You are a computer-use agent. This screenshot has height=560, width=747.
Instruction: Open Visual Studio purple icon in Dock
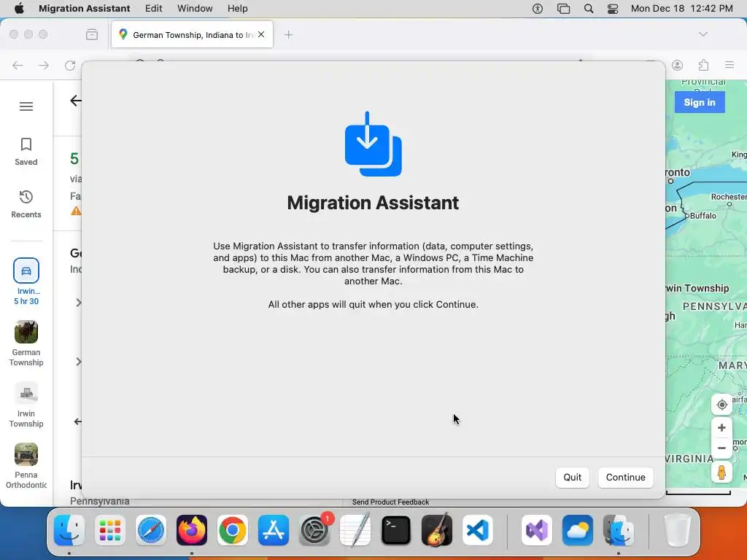(x=537, y=530)
